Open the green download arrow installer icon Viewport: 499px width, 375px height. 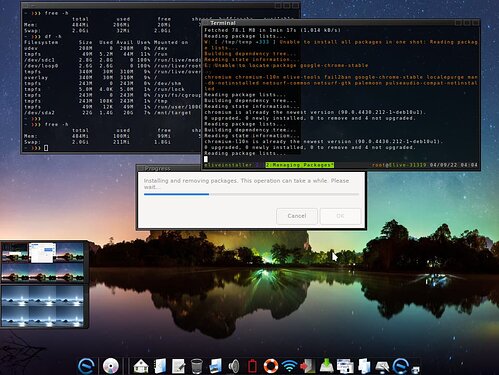click(x=327, y=366)
